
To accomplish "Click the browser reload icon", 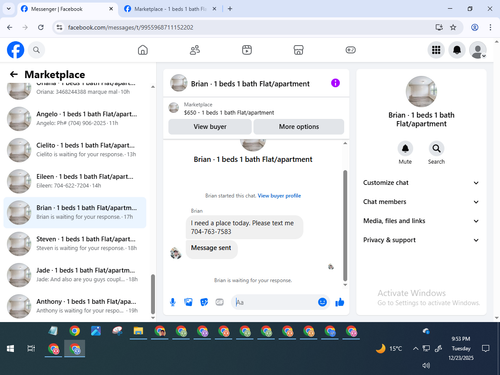I will click(x=41, y=27).
